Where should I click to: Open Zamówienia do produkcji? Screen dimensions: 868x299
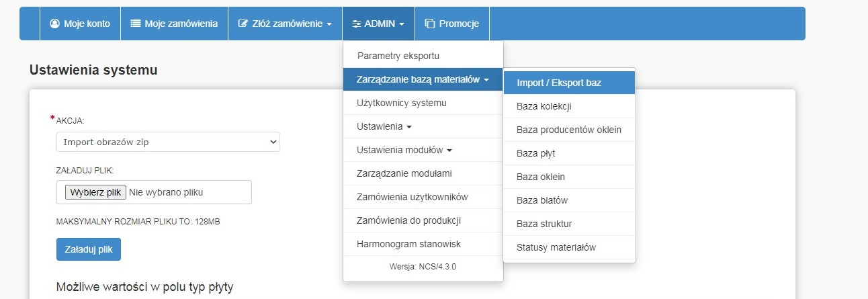pyautogui.click(x=408, y=220)
